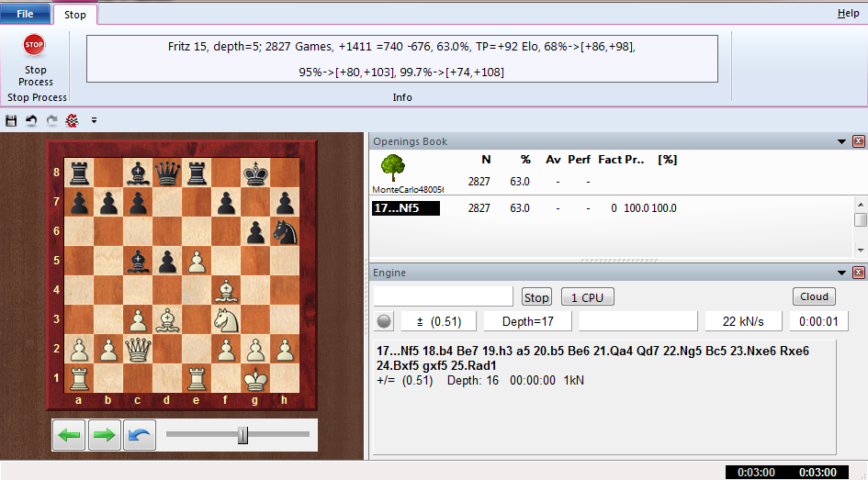Click the redo arrow icon
Viewport: 868px width, 480px height.
click(x=51, y=120)
